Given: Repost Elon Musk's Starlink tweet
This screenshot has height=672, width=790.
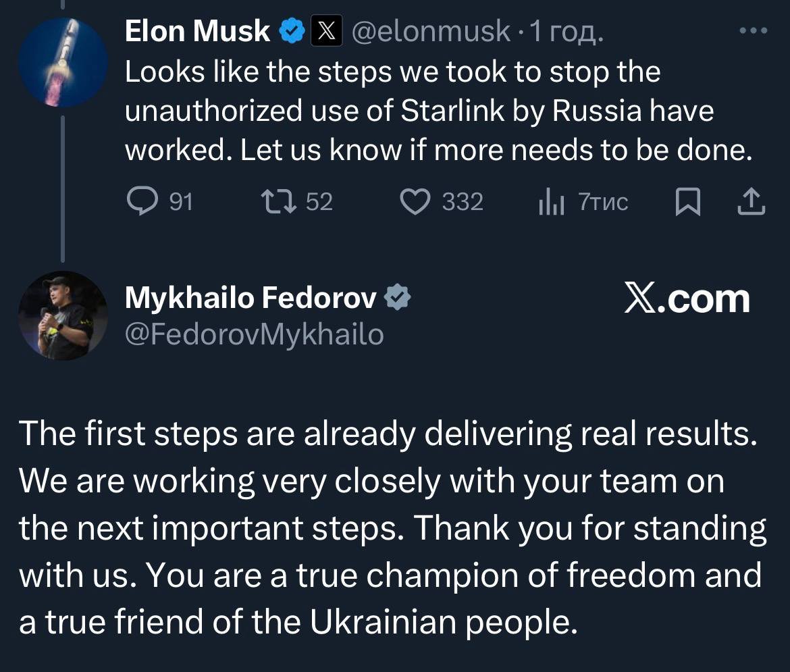Looking at the screenshot, I should pyautogui.click(x=276, y=202).
